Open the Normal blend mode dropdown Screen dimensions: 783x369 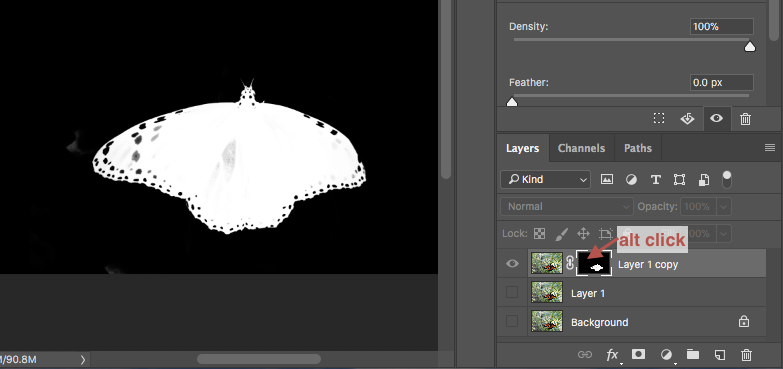click(x=567, y=206)
